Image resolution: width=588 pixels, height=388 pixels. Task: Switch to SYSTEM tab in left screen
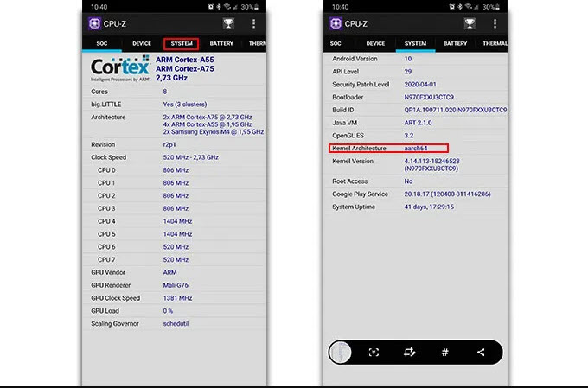tap(182, 43)
